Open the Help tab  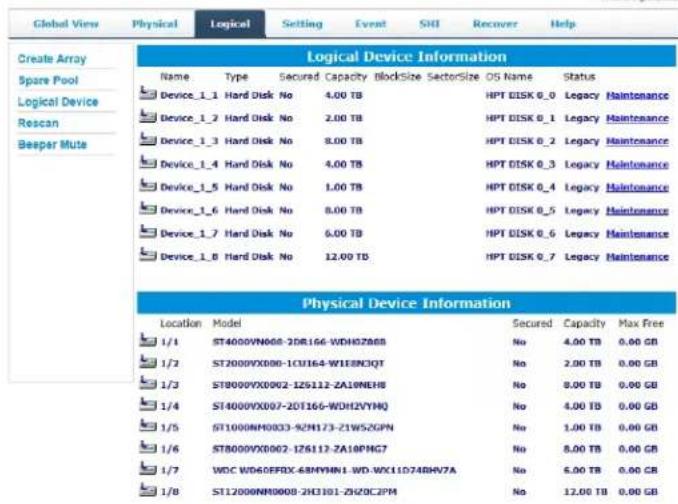pos(563,24)
